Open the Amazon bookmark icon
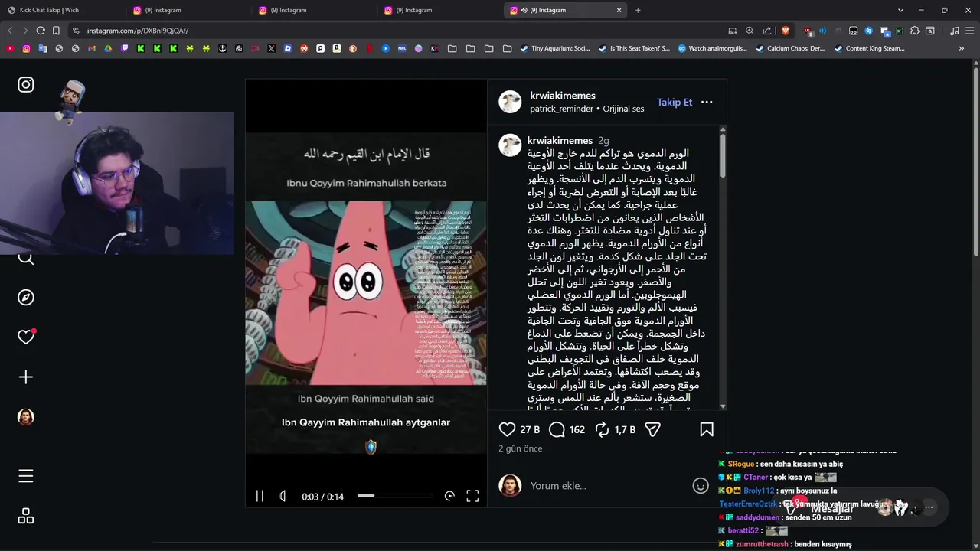Screen dimensions: 980x551 (x=336, y=48)
